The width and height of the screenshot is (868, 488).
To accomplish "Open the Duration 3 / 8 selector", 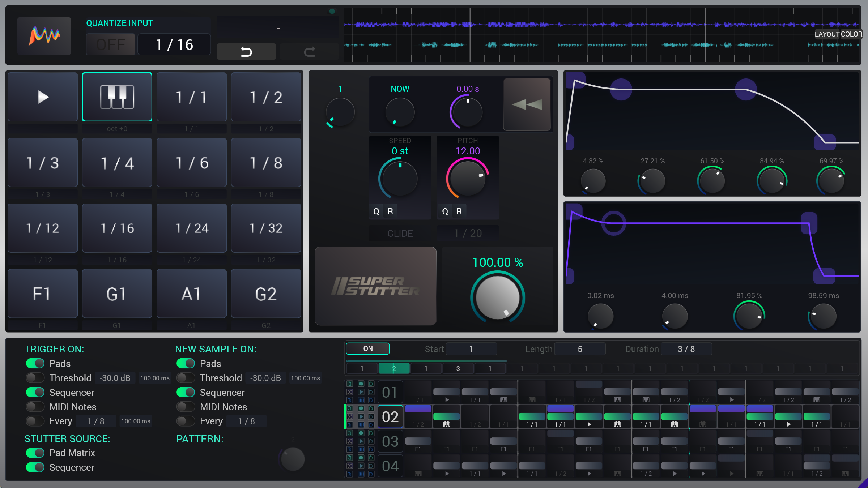I will click(686, 348).
